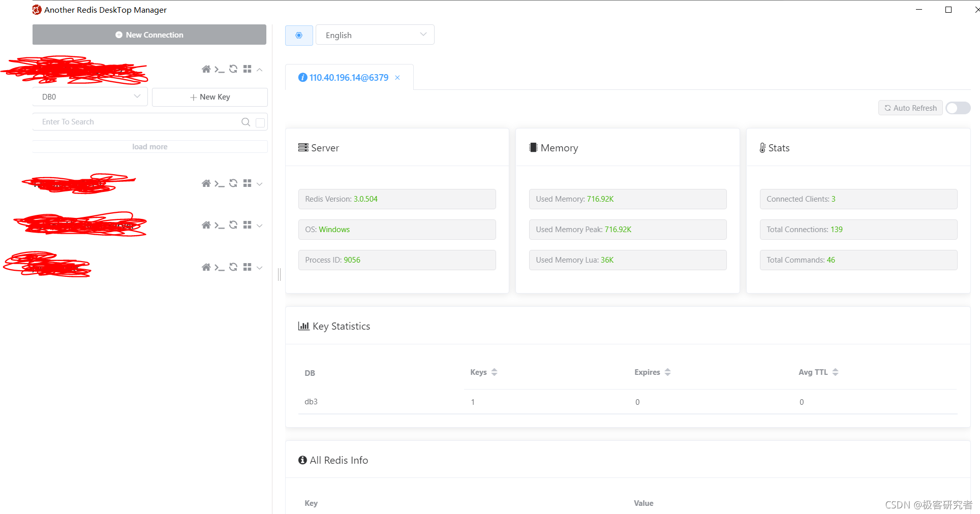980x514 pixels.
Task: Toggle the Auto Refresh switch
Action: click(958, 108)
